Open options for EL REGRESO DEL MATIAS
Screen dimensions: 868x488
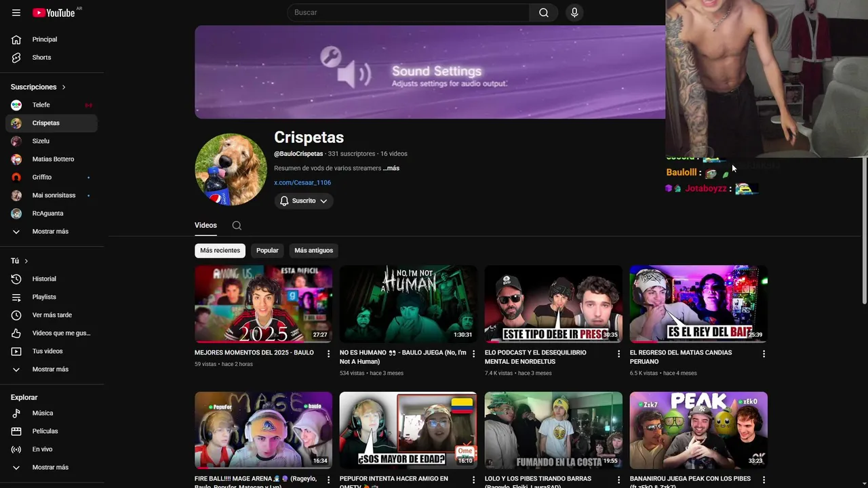tap(764, 354)
